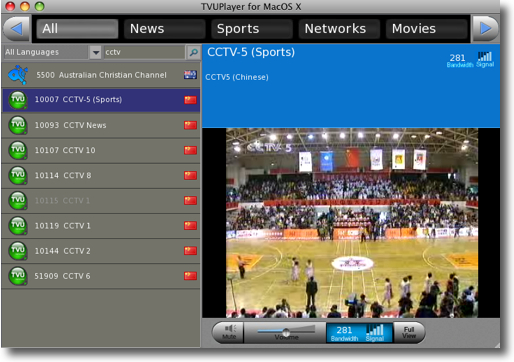Click China flag on 10144 CCTV 2 row

[190, 251]
